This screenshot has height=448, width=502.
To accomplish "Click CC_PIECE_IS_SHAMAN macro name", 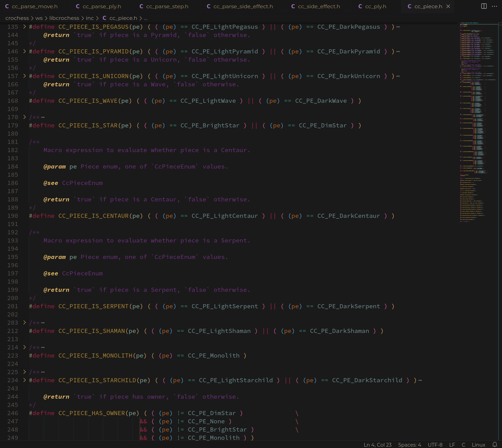I will [92, 331].
